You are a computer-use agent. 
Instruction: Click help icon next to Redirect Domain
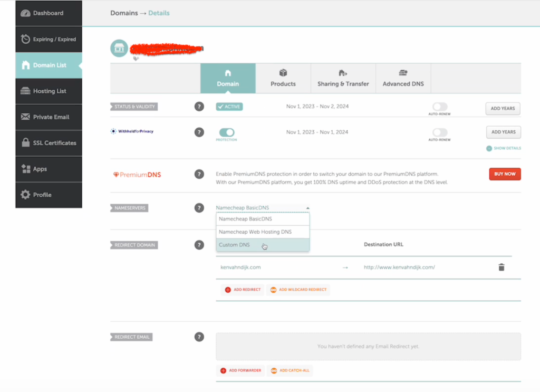[x=199, y=245]
